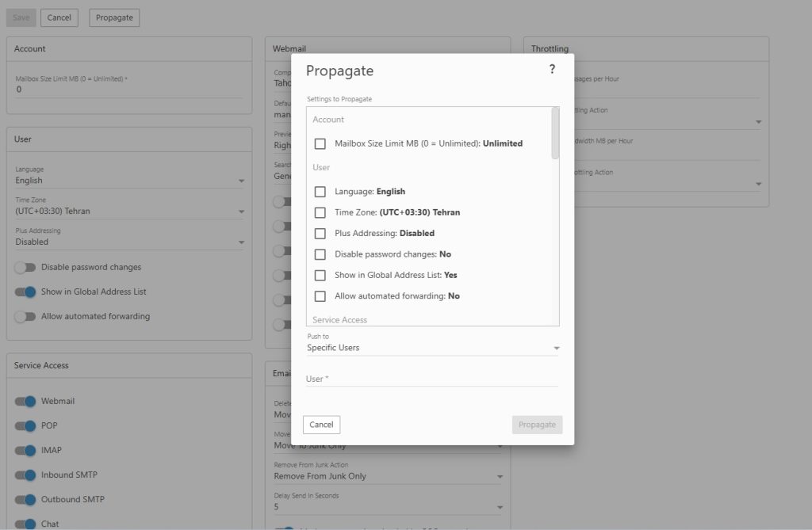The width and height of the screenshot is (812, 530).
Task: Open the Plus Addressing dropdown
Action: [x=129, y=242]
